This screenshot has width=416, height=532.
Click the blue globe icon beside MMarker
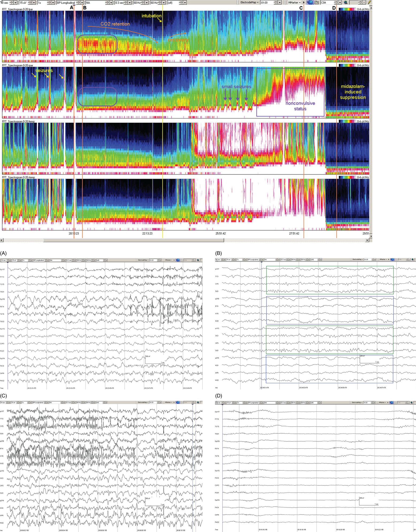coord(310,3)
